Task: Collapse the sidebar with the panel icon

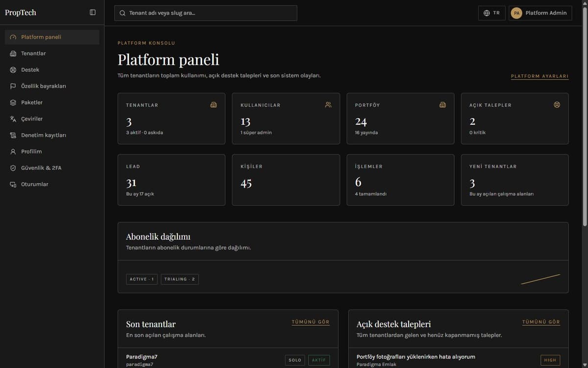Action: pos(93,12)
